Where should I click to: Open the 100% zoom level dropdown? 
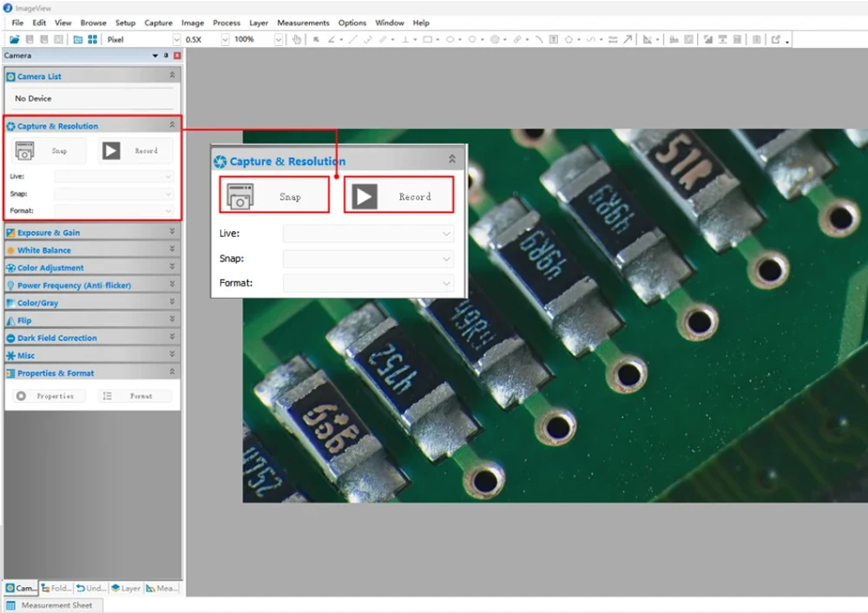click(x=279, y=39)
